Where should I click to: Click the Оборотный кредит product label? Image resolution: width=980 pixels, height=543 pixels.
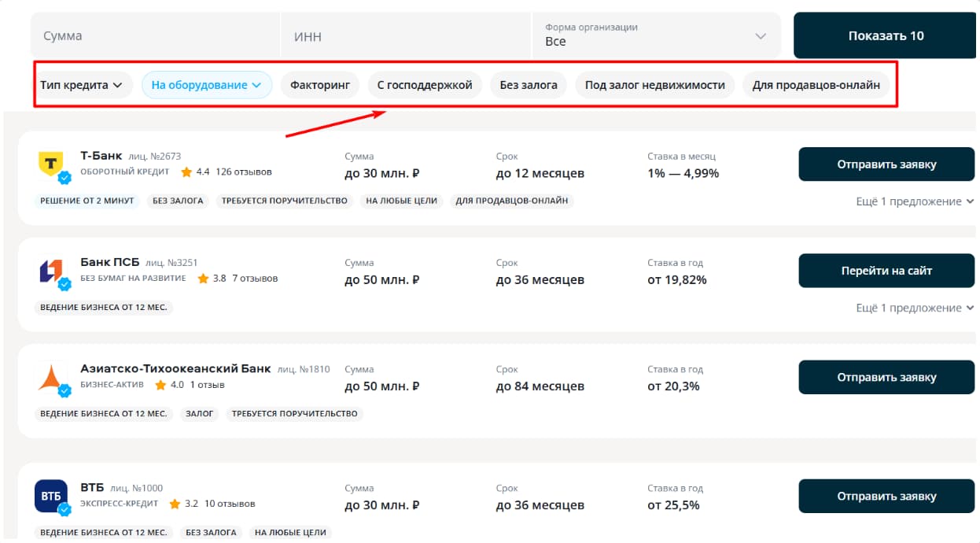tap(125, 172)
